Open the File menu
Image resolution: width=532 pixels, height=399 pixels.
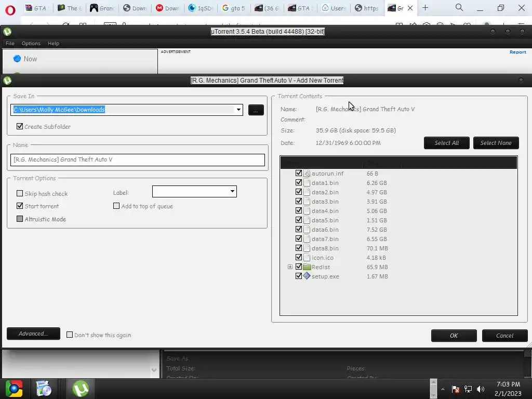coord(10,44)
